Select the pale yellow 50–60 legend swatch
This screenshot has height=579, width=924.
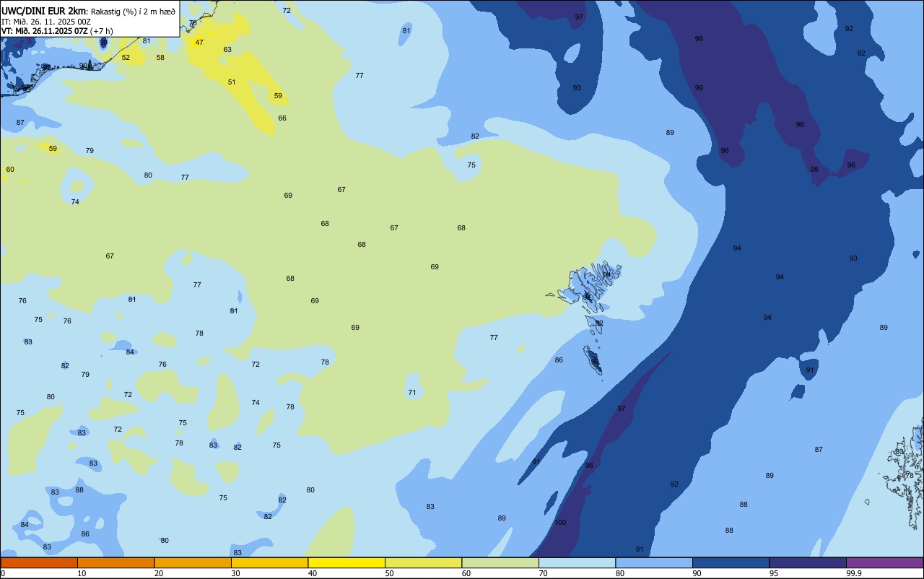(423, 562)
